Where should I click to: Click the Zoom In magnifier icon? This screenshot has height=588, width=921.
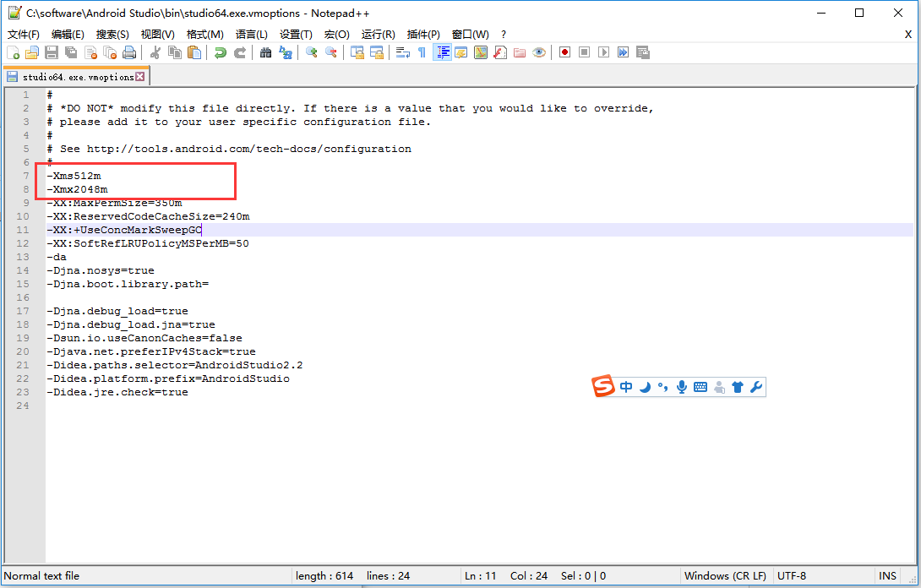coord(311,53)
